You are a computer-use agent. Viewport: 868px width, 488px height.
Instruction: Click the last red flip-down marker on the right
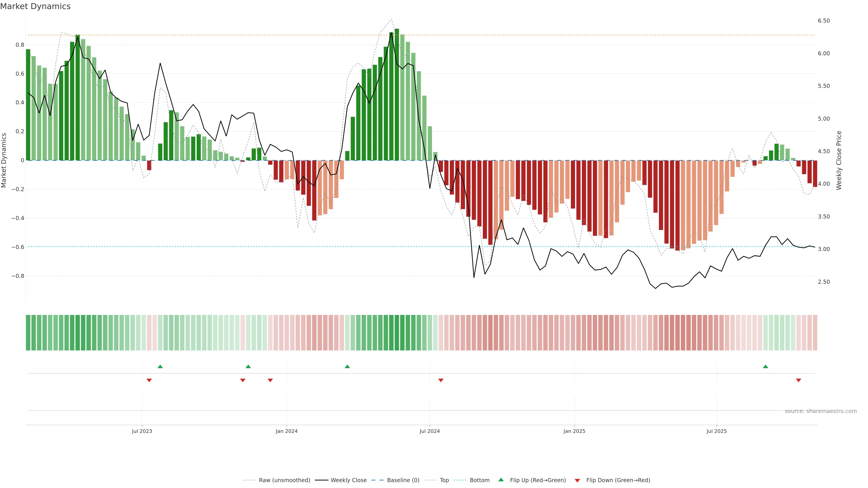(799, 380)
